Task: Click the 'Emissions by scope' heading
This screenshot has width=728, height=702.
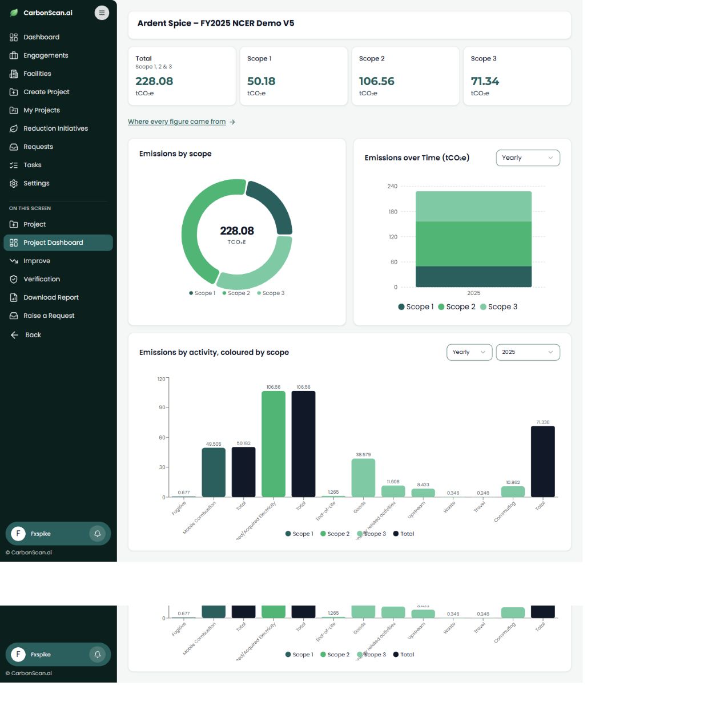Action: tap(175, 154)
